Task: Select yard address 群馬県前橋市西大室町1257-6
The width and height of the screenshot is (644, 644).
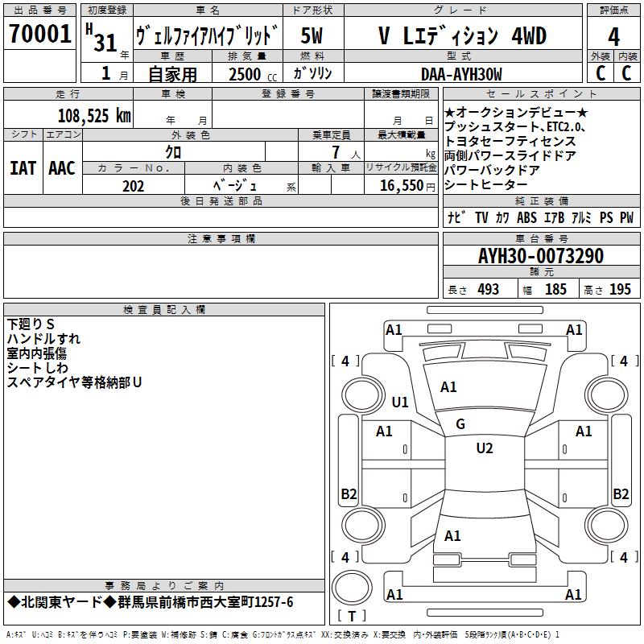Action: coord(205,602)
